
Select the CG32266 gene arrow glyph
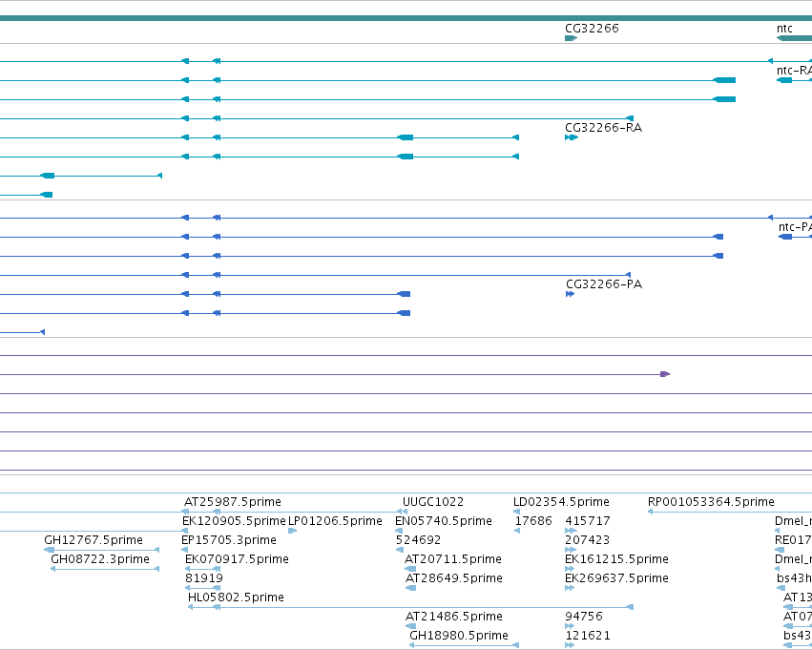pos(572,38)
